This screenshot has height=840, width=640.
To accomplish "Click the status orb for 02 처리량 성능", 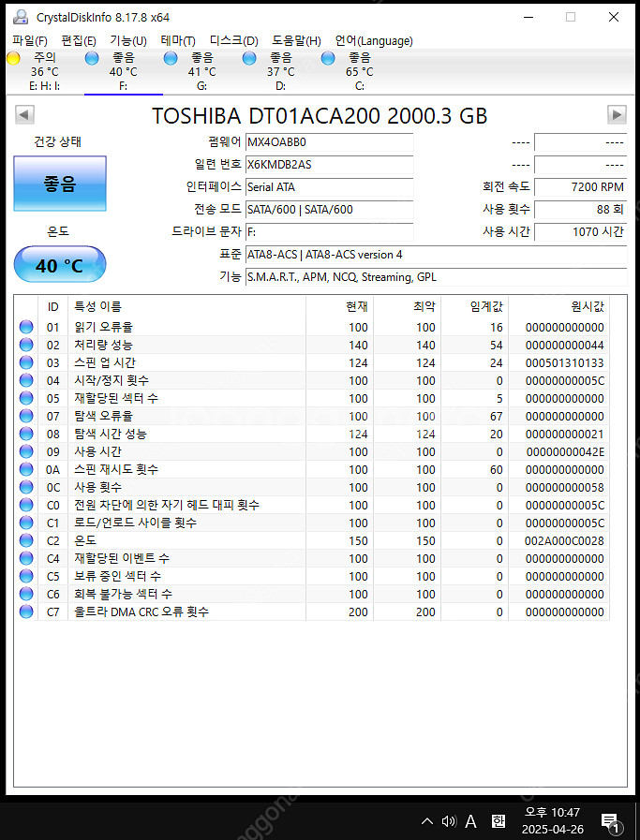I will pos(25,345).
